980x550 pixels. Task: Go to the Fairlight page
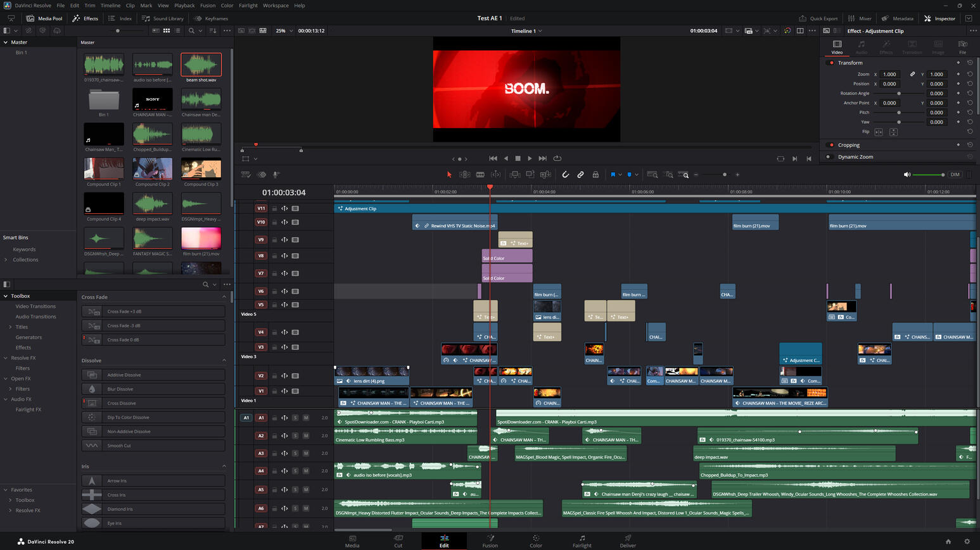click(582, 541)
